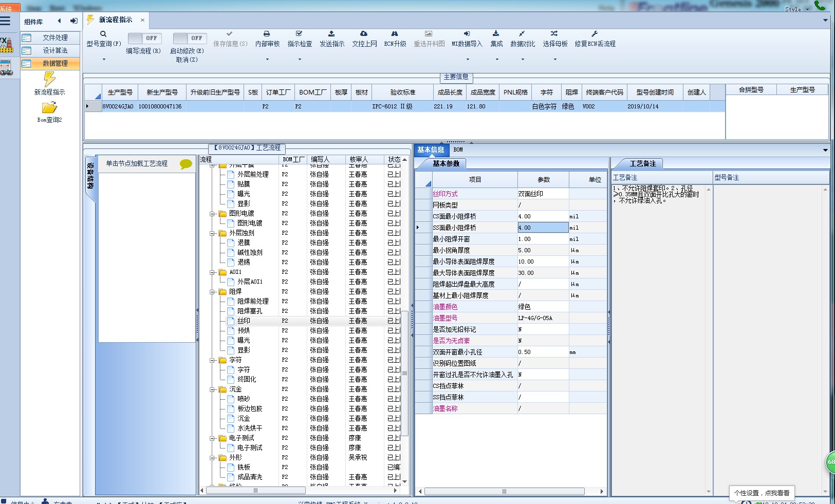Click the pin icon next to 组件库
This screenshot has width=835, height=504.
(73, 21)
